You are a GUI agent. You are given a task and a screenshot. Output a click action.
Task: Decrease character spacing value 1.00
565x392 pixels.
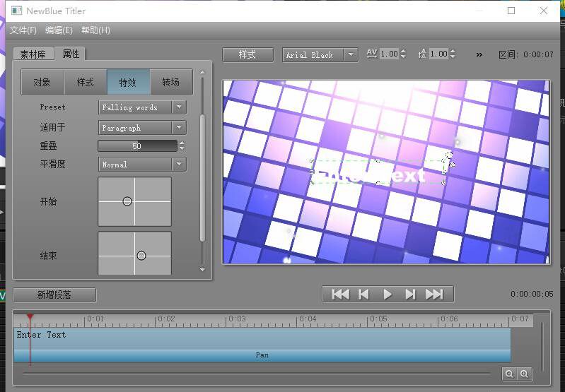tap(403, 57)
